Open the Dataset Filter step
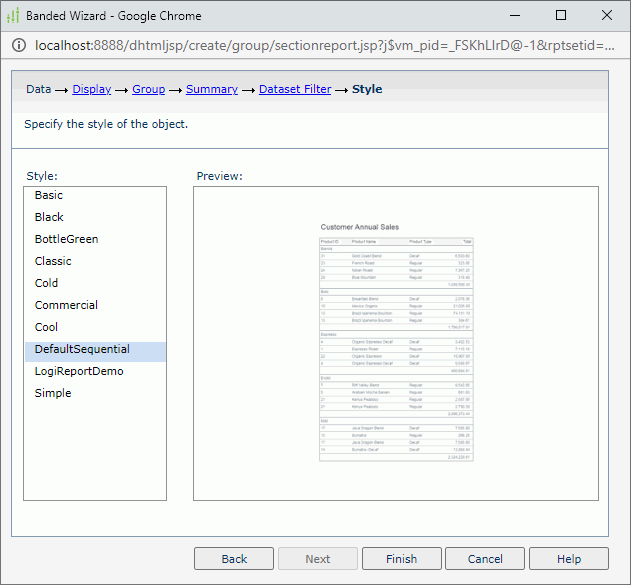The width and height of the screenshot is (631, 585). click(x=295, y=89)
